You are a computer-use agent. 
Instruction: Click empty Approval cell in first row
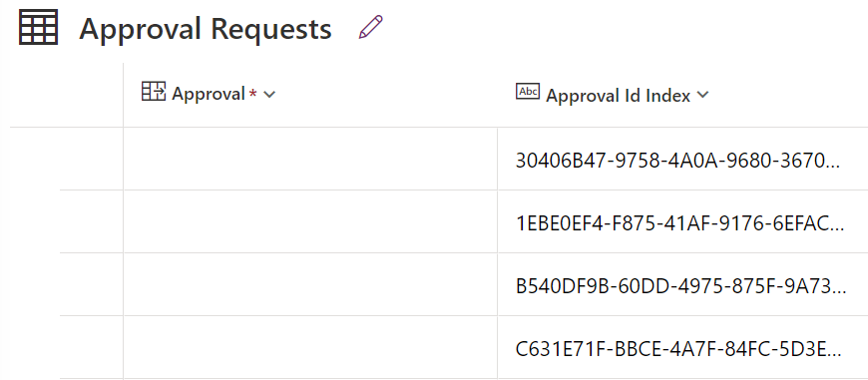310,160
